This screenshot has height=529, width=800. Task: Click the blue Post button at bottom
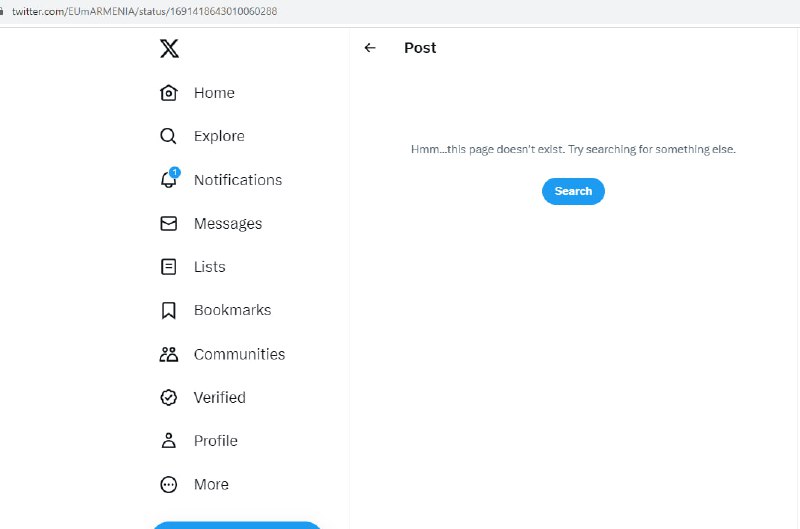(x=237, y=525)
